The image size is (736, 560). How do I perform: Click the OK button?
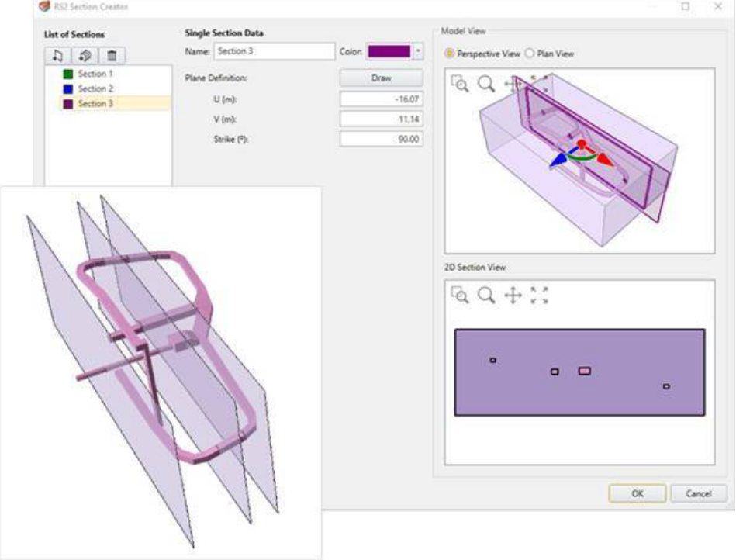(637, 493)
